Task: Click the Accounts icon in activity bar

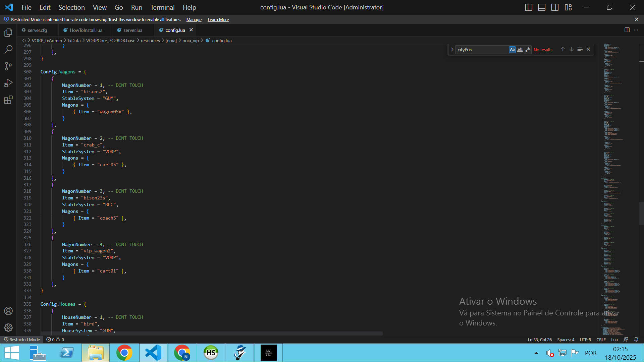Action: point(8,311)
